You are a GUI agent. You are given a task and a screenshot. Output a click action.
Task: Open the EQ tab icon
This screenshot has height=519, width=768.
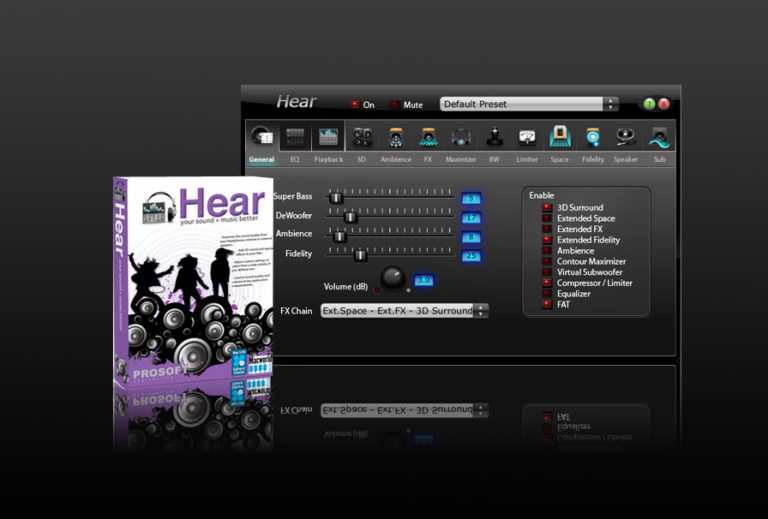[295, 137]
